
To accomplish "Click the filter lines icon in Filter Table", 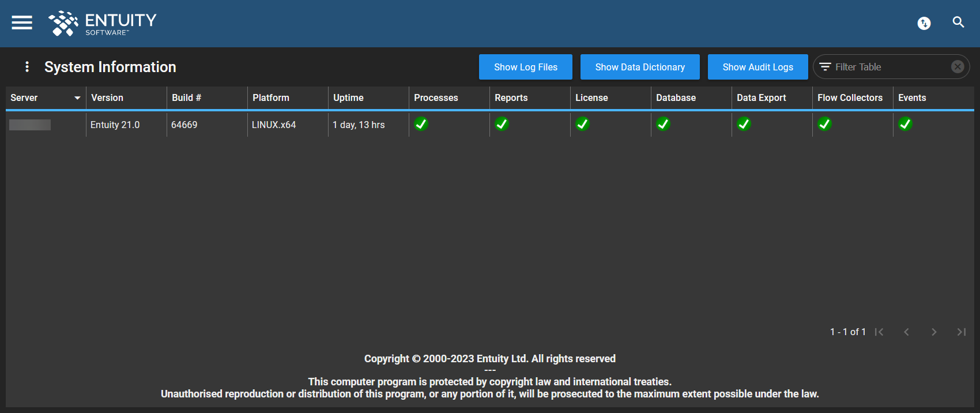I will [825, 67].
